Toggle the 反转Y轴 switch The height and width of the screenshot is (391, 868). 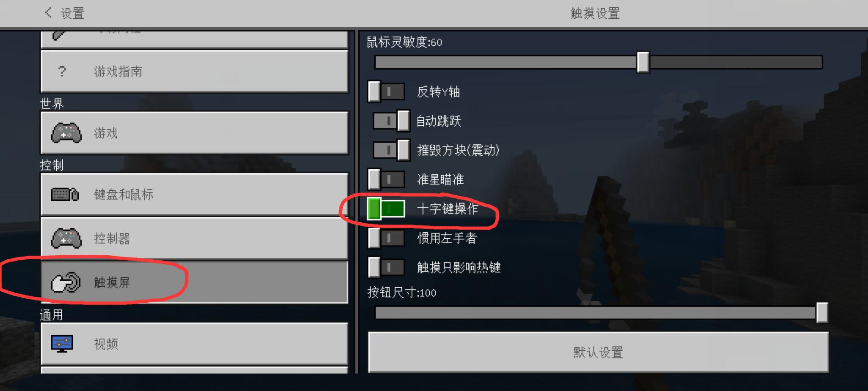click(386, 91)
